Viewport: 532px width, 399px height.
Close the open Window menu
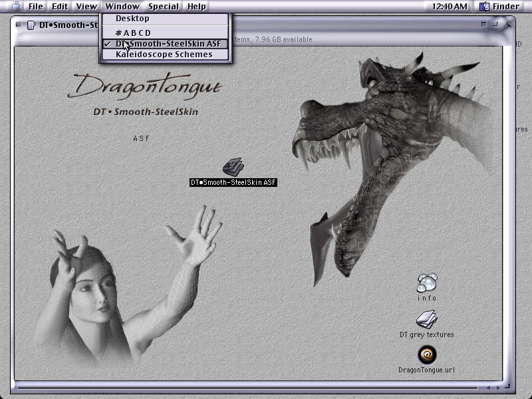122,7
